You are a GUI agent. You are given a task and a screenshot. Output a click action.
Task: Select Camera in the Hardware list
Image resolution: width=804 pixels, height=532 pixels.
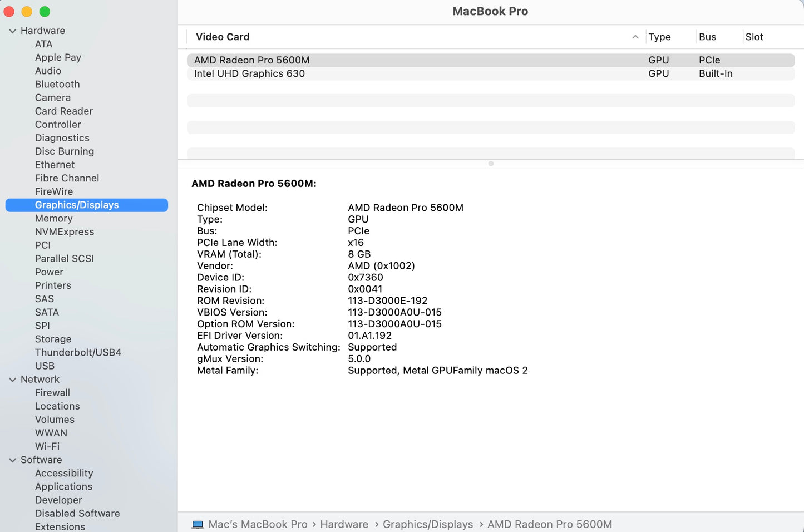pos(53,97)
